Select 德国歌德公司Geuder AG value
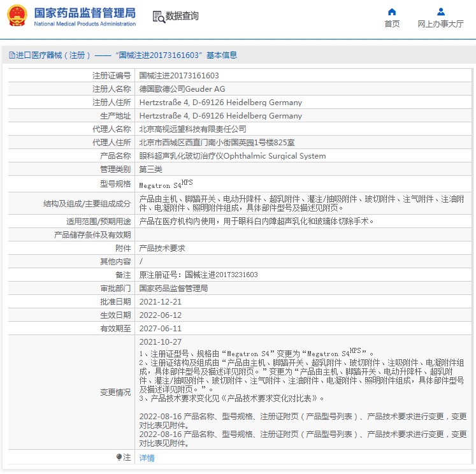Viewport: 476px width, 474px height. coord(182,89)
